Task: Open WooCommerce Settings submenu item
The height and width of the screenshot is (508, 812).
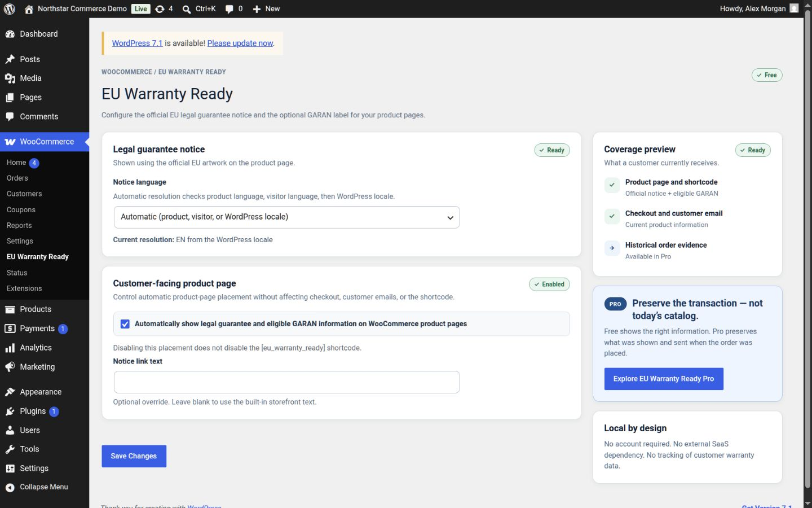Action: tap(20, 242)
